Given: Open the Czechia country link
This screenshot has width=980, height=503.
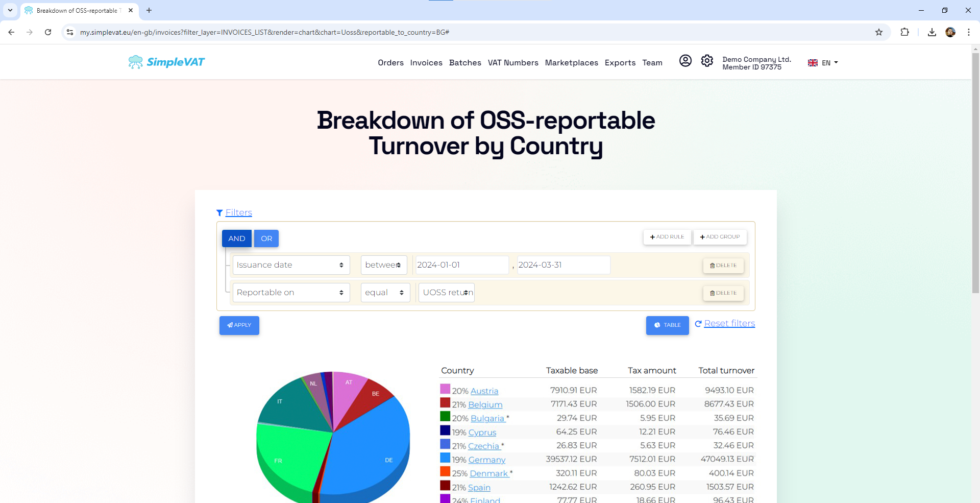Looking at the screenshot, I should click(x=483, y=446).
